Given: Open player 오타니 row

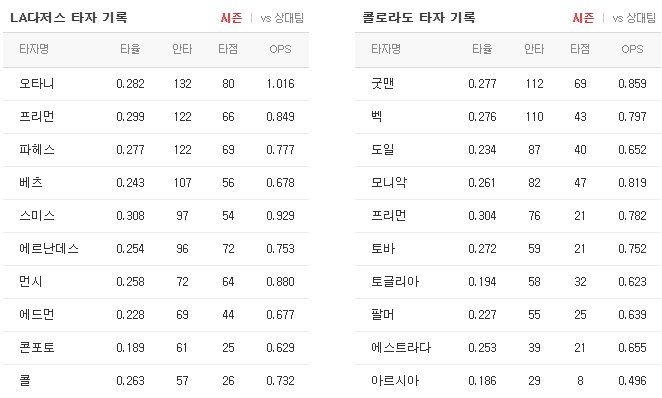Looking at the screenshot, I should click(x=156, y=84).
